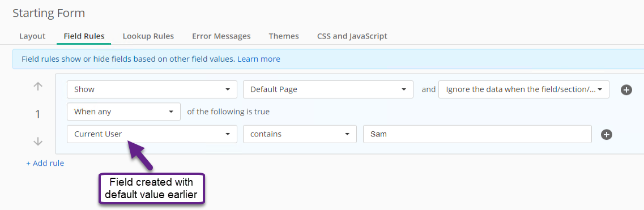The height and width of the screenshot is (210, 644).
Task: Go to the Error Messages tab
Action: click(221, 36)
